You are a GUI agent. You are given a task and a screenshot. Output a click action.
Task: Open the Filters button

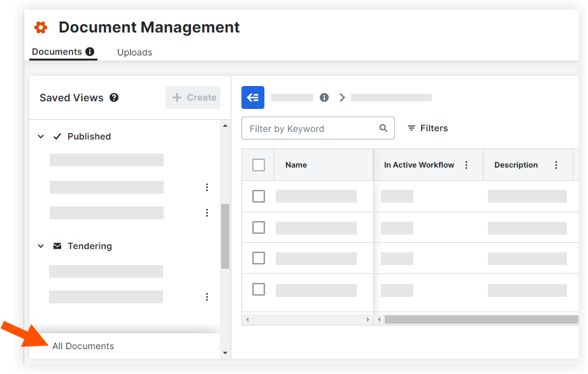pyautogui.click(x=427, y=128)
